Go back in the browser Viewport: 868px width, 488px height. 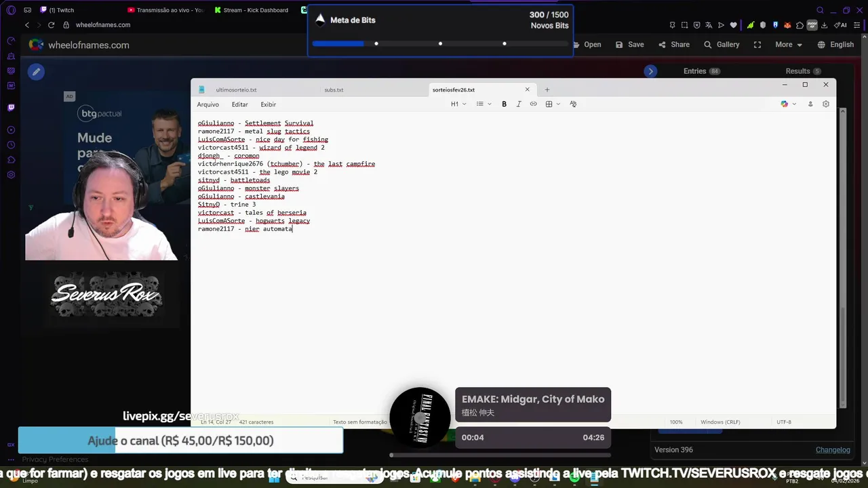pyautogui.click(x=27, y=25)
